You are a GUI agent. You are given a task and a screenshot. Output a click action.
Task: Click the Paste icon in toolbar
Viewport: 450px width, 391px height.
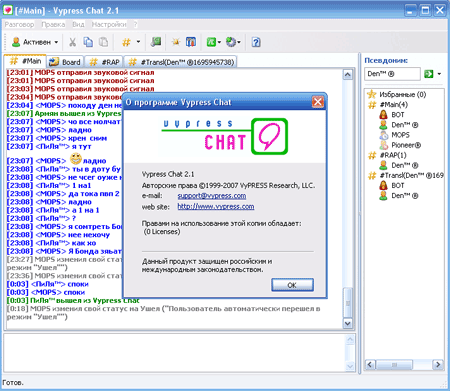point(104,42)
